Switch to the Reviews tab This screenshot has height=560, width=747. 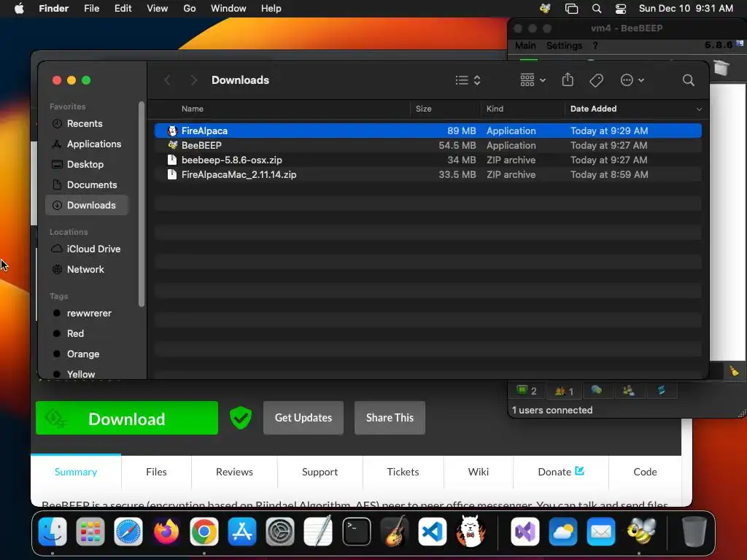[234, 472]
